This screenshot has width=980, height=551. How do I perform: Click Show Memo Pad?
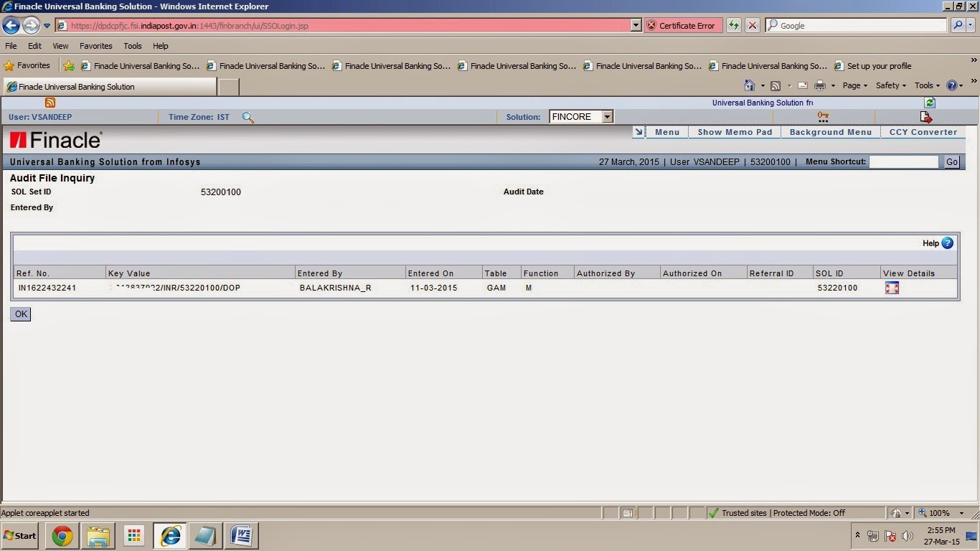pyautogui.click(x=735, y=132)
